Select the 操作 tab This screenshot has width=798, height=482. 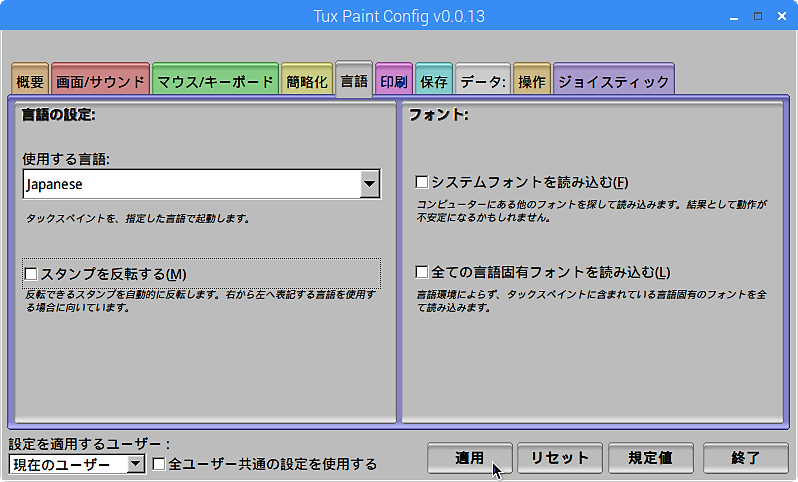click(532, 79)
